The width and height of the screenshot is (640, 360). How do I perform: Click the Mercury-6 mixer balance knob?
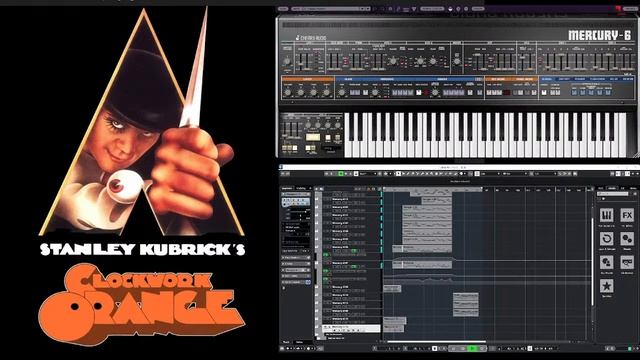click(457, 62)
